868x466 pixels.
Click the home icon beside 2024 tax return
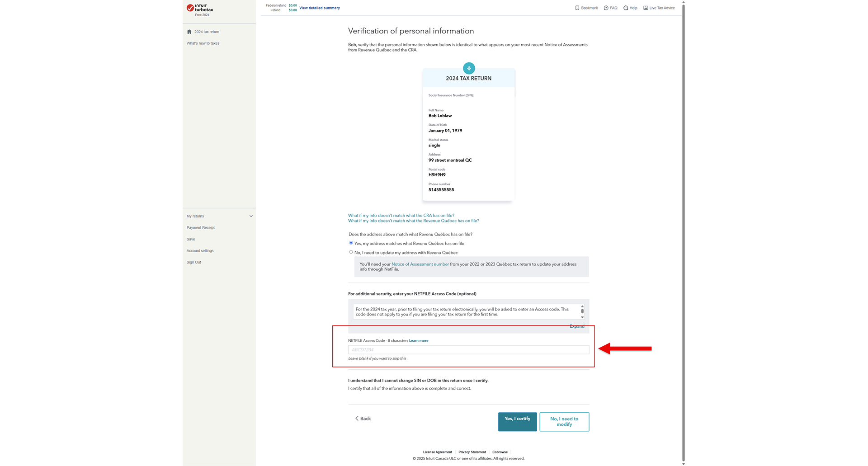pyautogui.click(x=189, y=32)
